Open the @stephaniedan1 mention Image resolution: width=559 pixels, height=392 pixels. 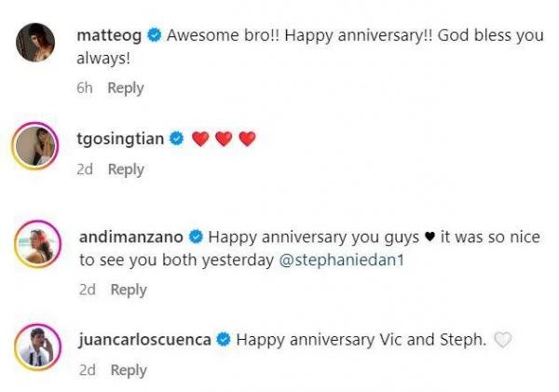click(x=340, y=261)
